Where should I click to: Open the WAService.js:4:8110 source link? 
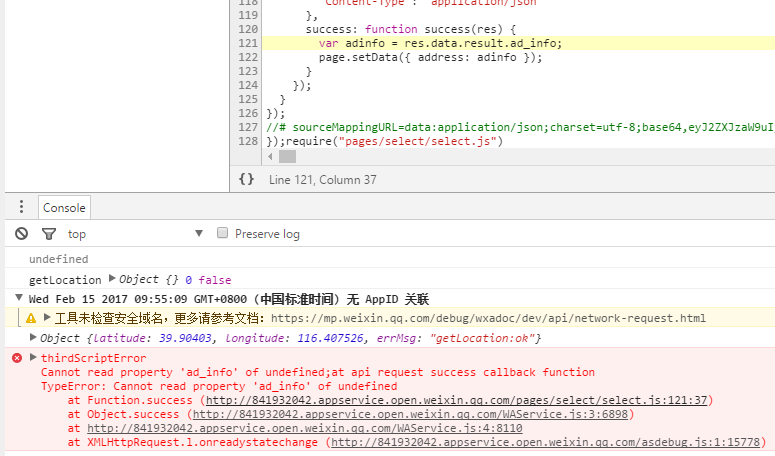298,428
